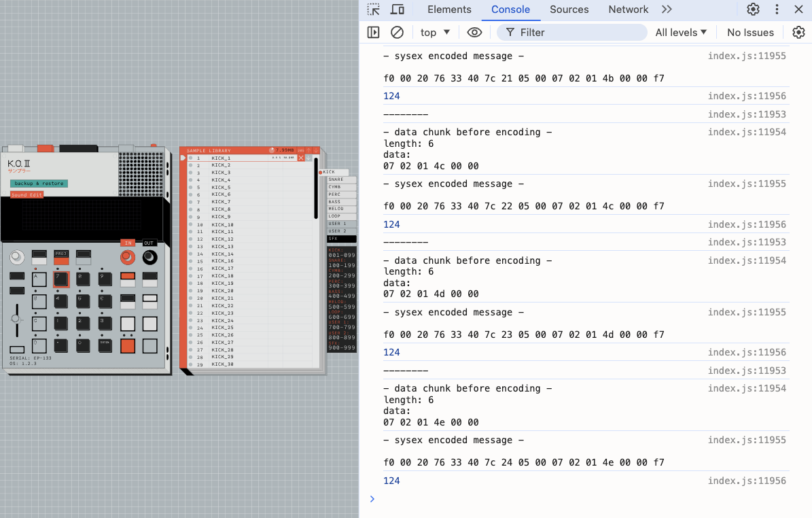Create a live expression with eye icon
Image resolution: width=812 pixels, height=518 pixels.
coord(474,32)
